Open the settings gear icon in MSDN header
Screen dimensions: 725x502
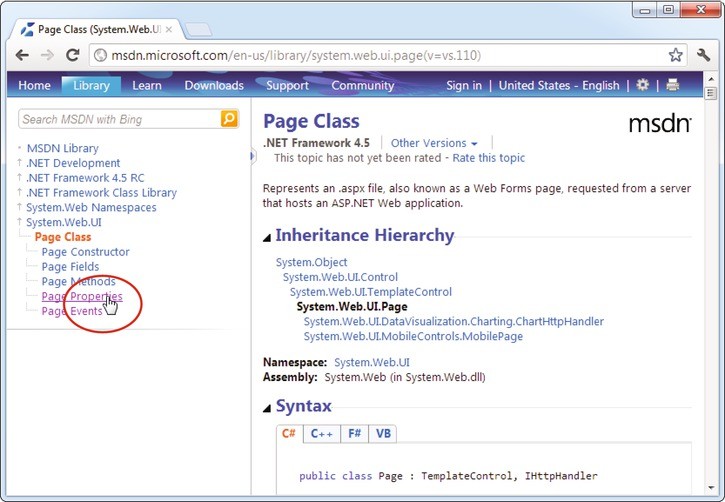[642, 85]
